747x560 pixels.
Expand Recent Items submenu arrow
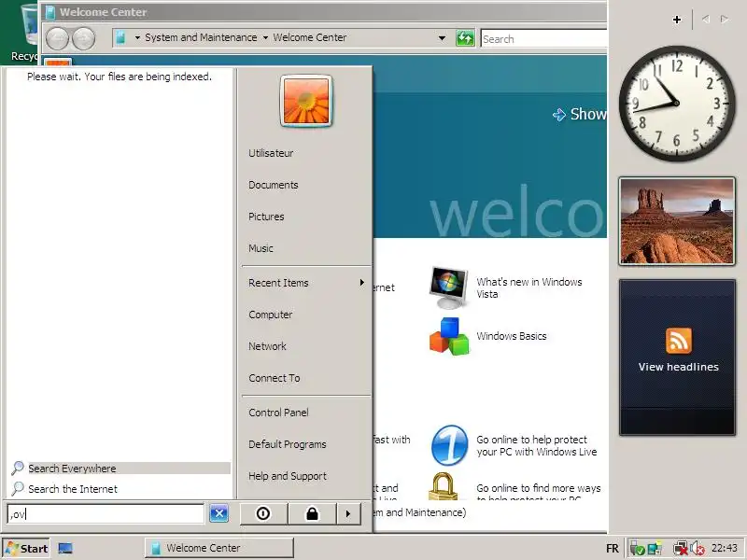click(x=361, y=283)
